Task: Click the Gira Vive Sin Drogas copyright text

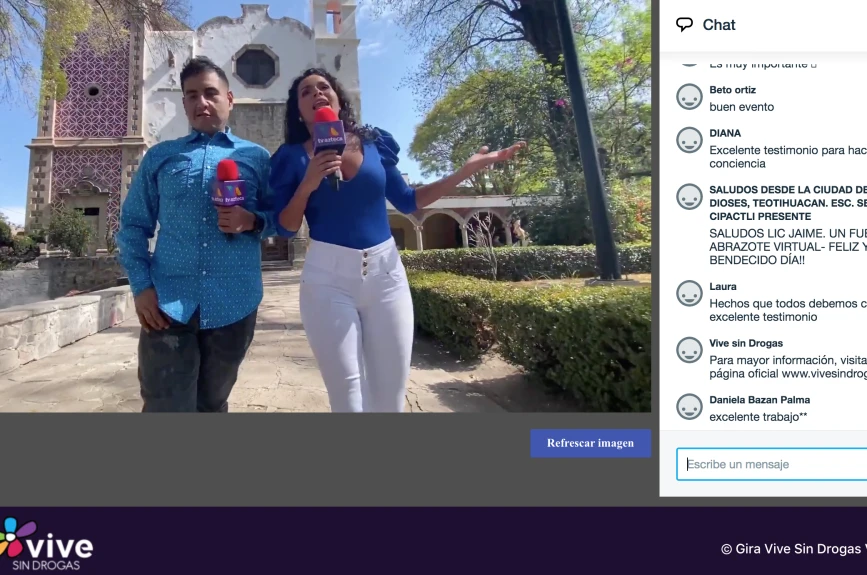Action: pos(794,548)
